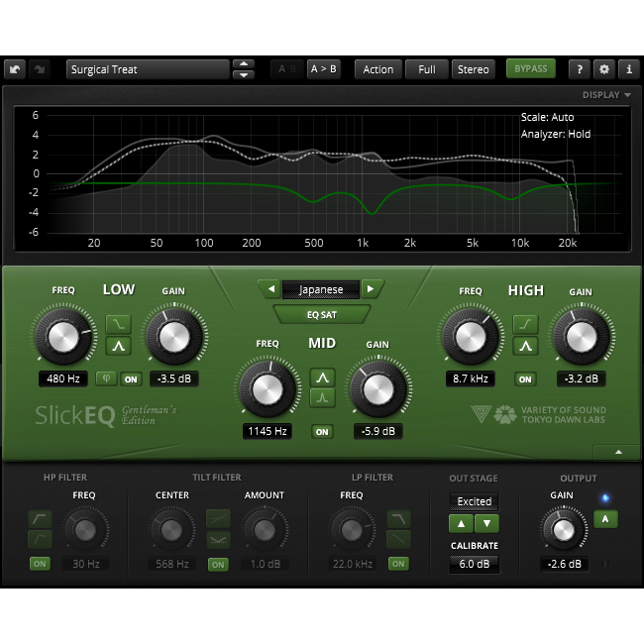
Task: Select low band bell shape icon
Action: pos(119,346)
